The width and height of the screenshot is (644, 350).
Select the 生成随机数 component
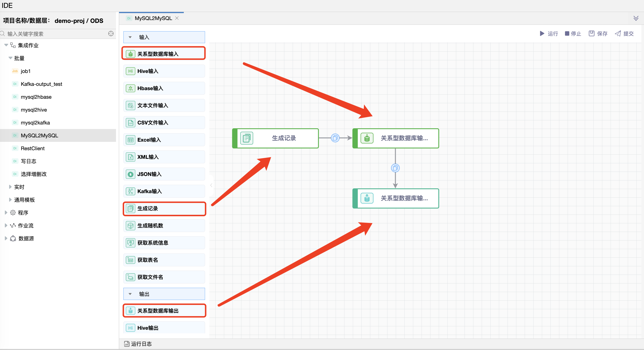(x=164, y=226)
